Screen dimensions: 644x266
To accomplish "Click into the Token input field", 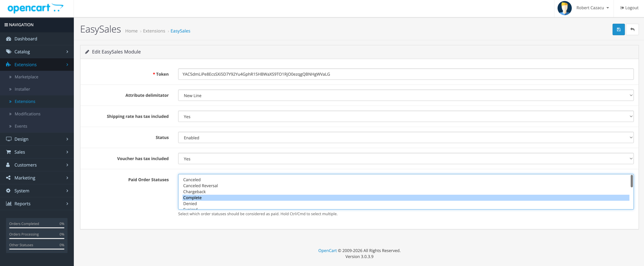I will [x=406, y=74].
